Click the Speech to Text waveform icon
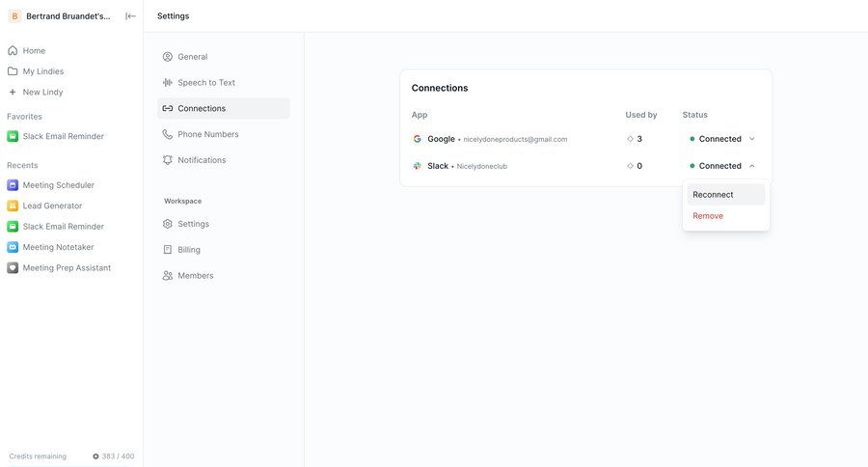 (167, 83)
